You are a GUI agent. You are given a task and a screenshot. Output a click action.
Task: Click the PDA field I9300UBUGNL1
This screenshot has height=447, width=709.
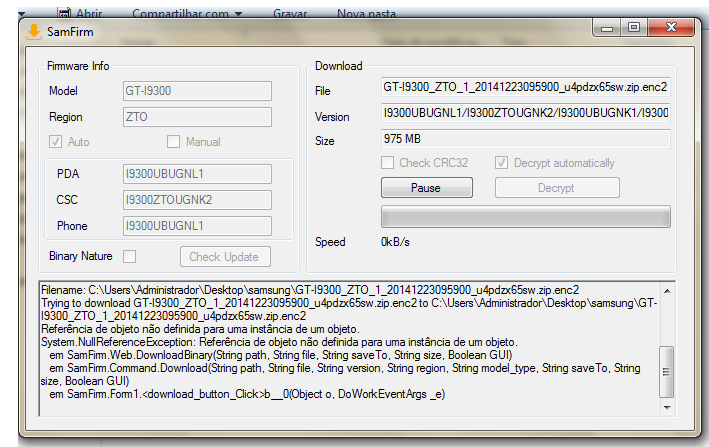click(x=197, y=174)
